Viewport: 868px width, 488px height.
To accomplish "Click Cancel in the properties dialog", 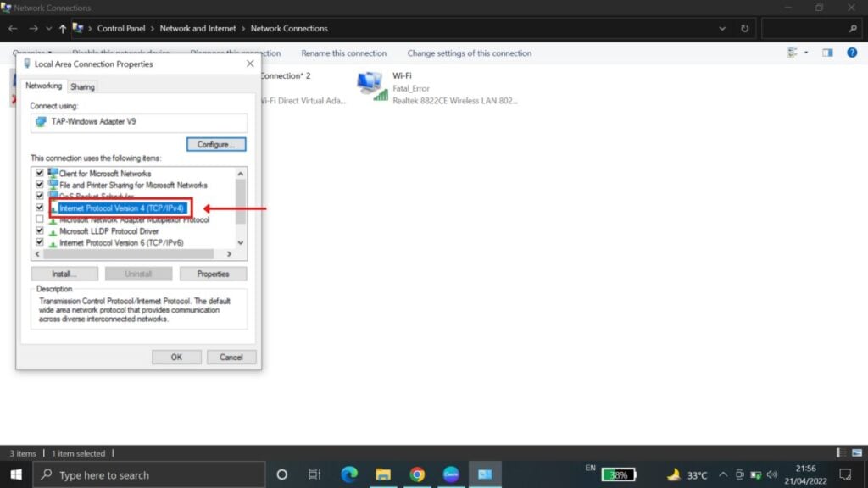I will 231,357.
